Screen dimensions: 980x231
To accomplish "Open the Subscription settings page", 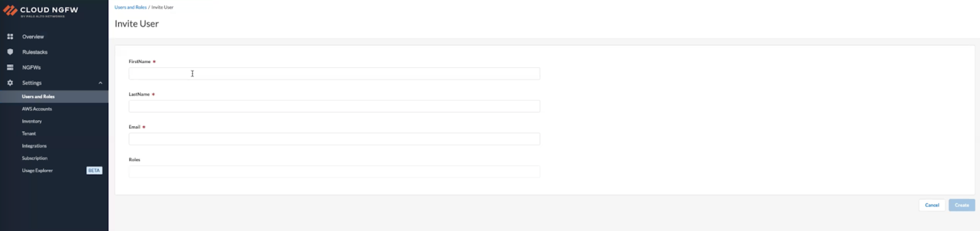I will [x=34, y=158].
